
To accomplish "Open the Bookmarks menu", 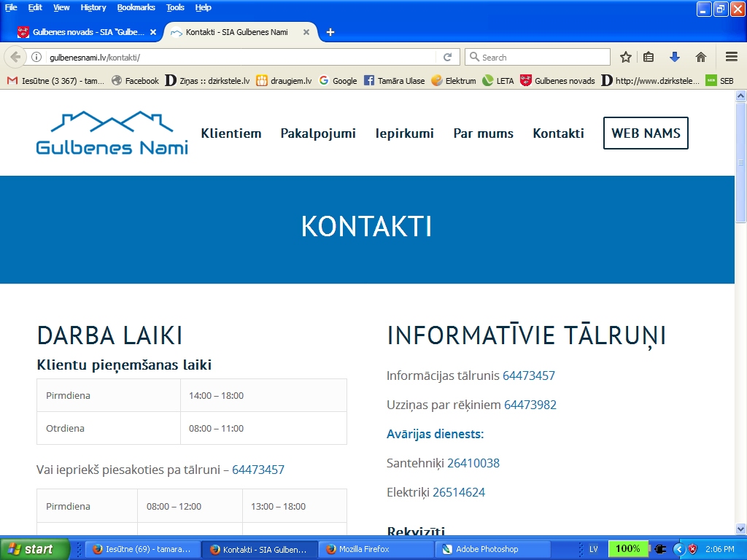I will point(136,7).
